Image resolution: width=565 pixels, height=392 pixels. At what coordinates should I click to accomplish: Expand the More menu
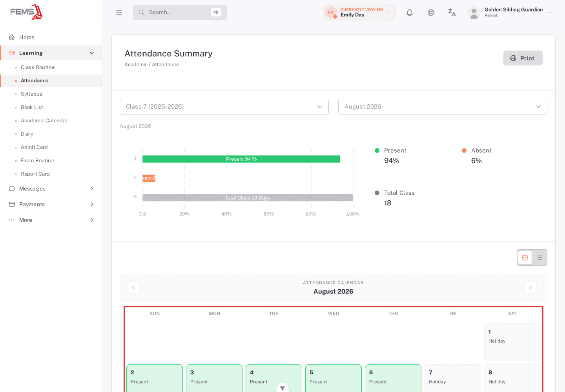(51, 220)
